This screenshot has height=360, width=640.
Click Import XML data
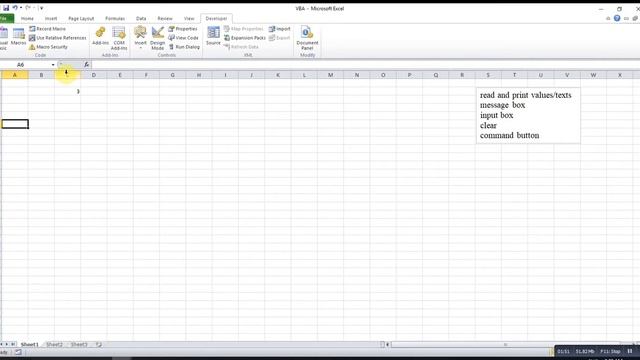coord(280,29)
